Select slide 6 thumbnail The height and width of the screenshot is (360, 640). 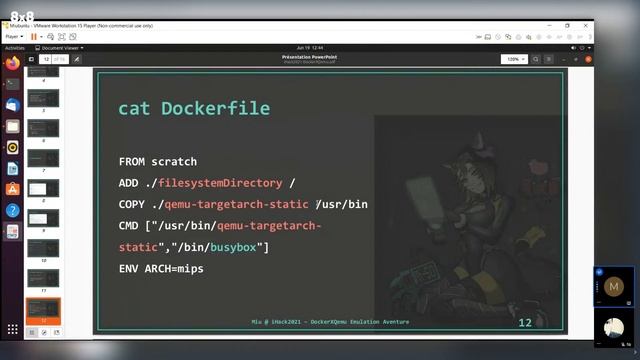43,128
